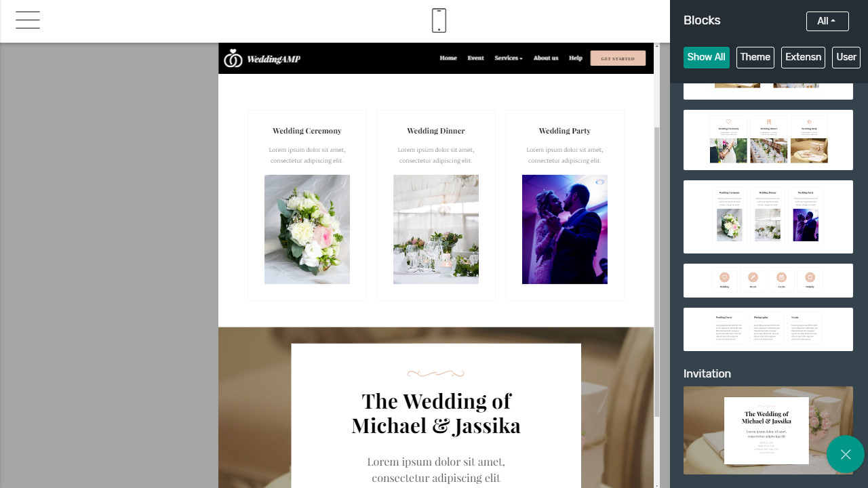Click the WeddingAMP rings logo

(x=233, y=58)
